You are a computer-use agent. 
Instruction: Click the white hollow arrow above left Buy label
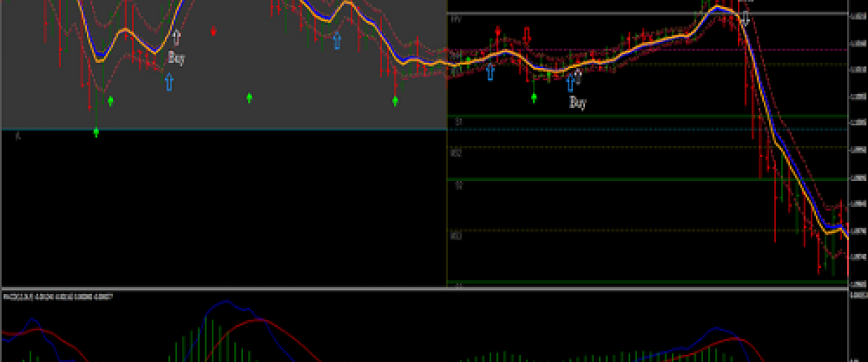tap(176, 36)
